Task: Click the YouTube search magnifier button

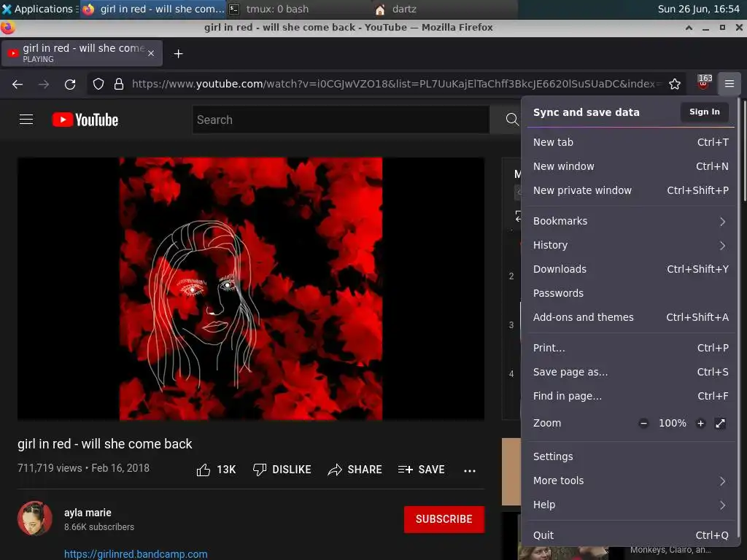Action: coord(512,120)
